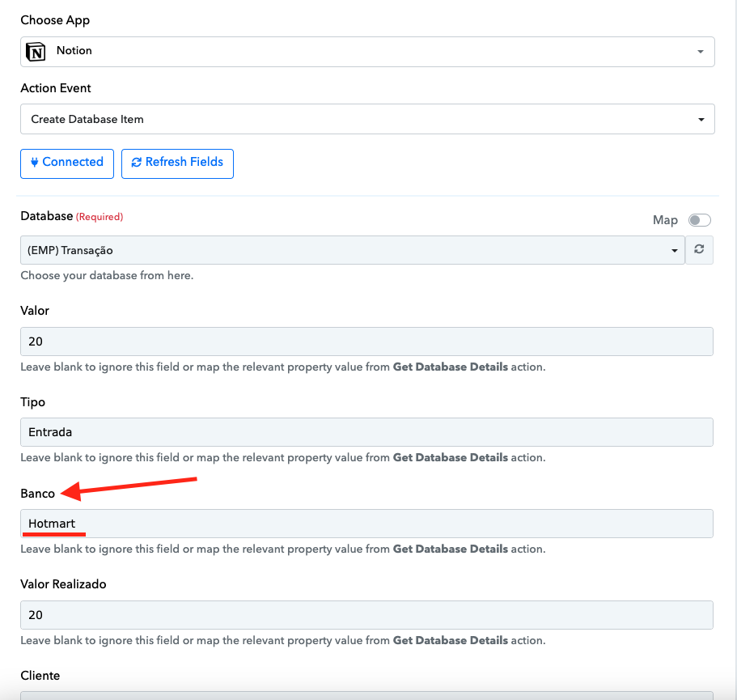The image size is (737, 700).
Task: Open the Database (EMP) Transação dropdown
Action: coord(353,250)
